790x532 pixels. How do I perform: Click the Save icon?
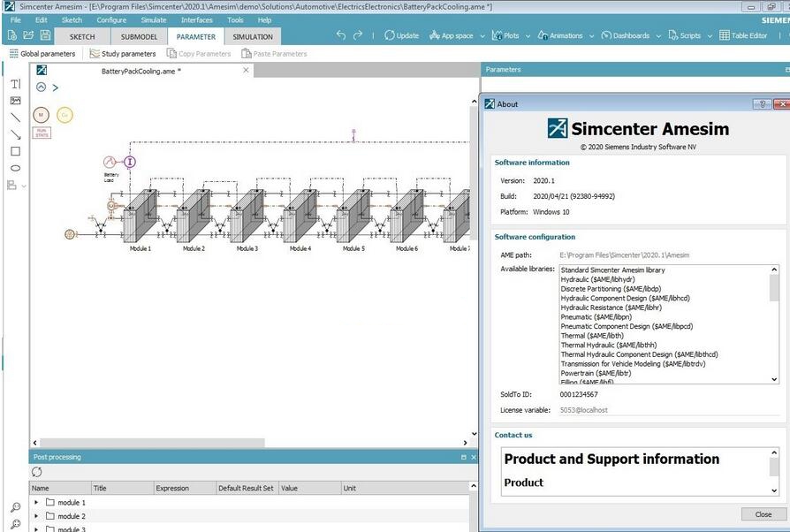click(45, 35)
